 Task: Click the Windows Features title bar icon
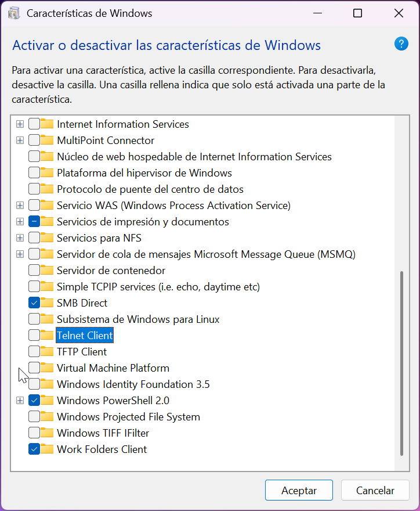(14, 13)
